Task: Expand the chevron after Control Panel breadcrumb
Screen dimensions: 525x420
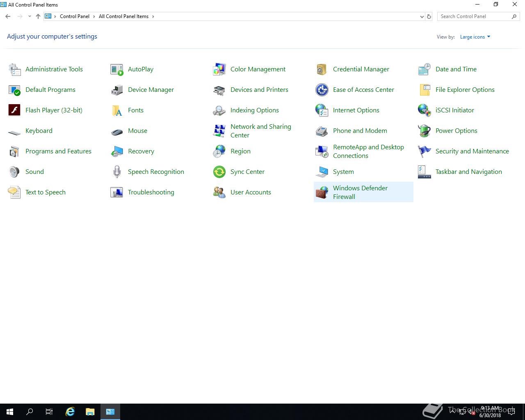Action: (94, 16)
